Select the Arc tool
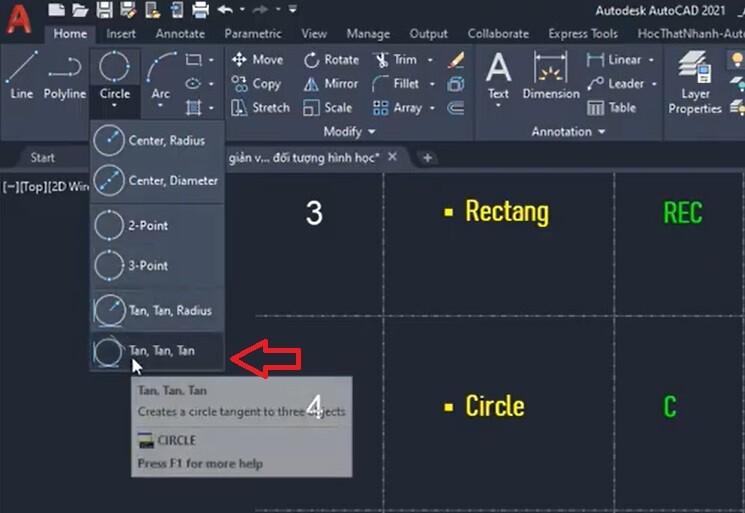The width and height of the screenshot is (745, 513). tap(161, 75)
